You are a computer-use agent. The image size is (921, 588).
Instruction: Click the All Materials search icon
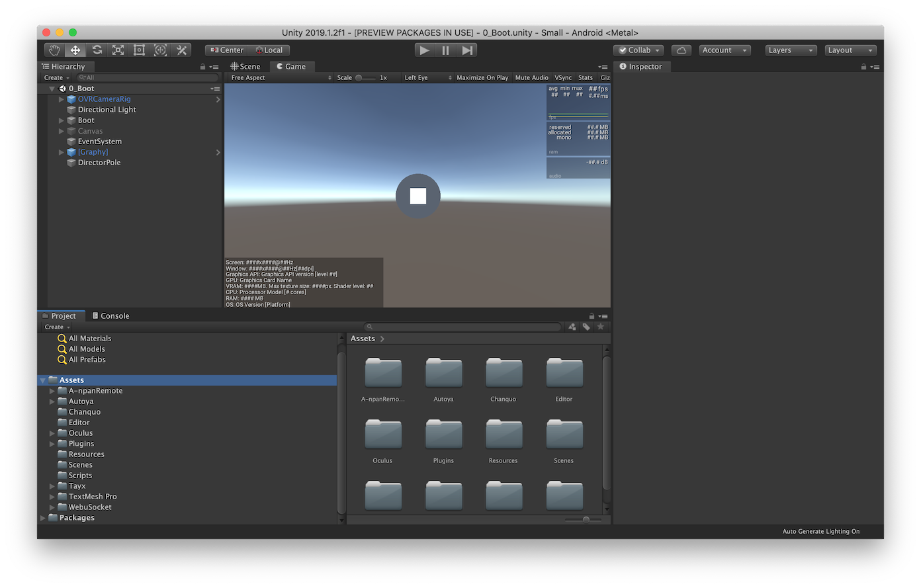[x=62, y=339]
